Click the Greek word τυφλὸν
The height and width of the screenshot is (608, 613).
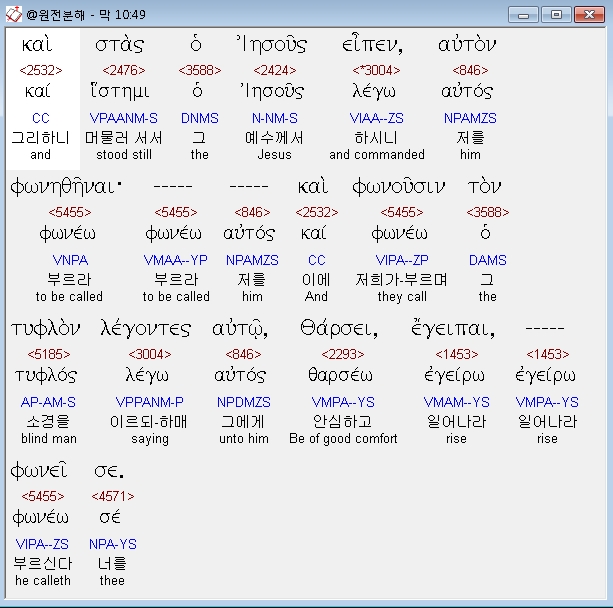pyautogui.click(x=46, y=329)
